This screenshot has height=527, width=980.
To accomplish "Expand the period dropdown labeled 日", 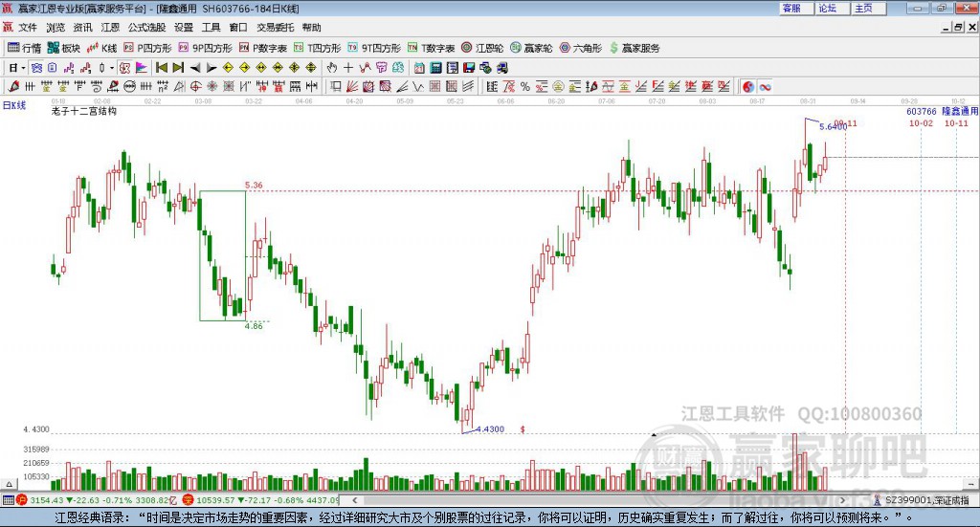I will 16,68.
